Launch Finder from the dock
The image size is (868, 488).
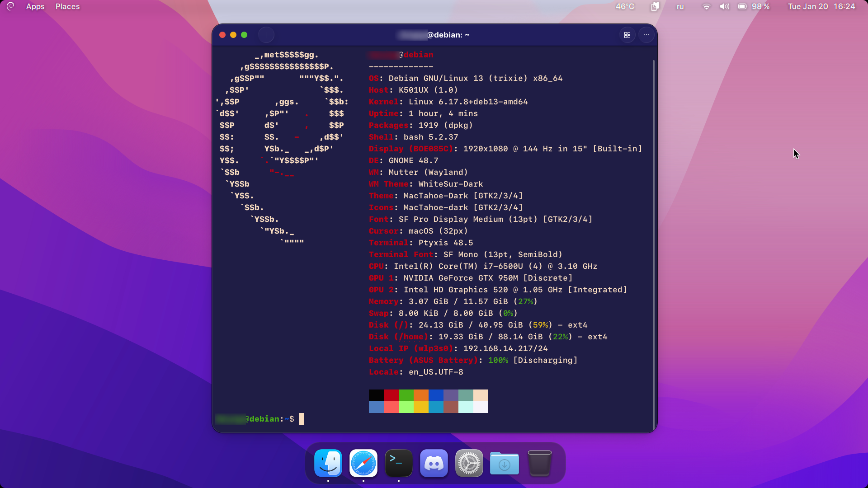pyautogui.click(x=328, y=463)
